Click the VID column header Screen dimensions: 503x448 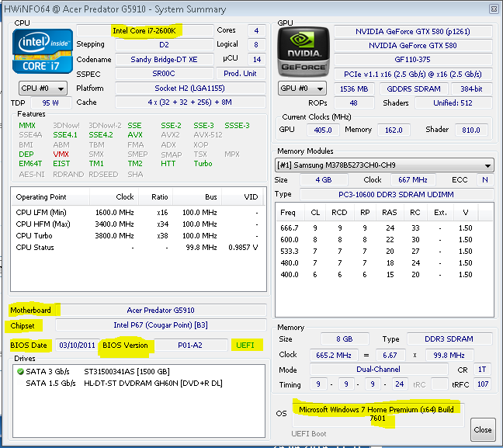242,196
